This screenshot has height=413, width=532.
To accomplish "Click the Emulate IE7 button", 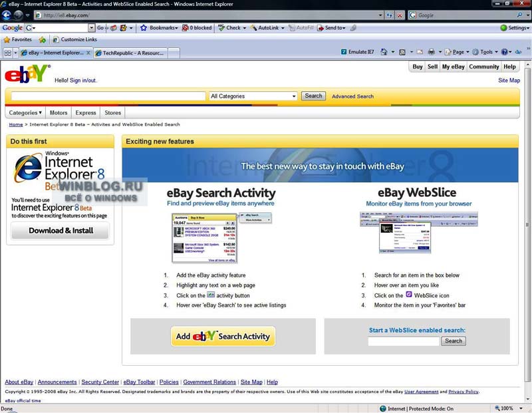I will click(357, 52).
